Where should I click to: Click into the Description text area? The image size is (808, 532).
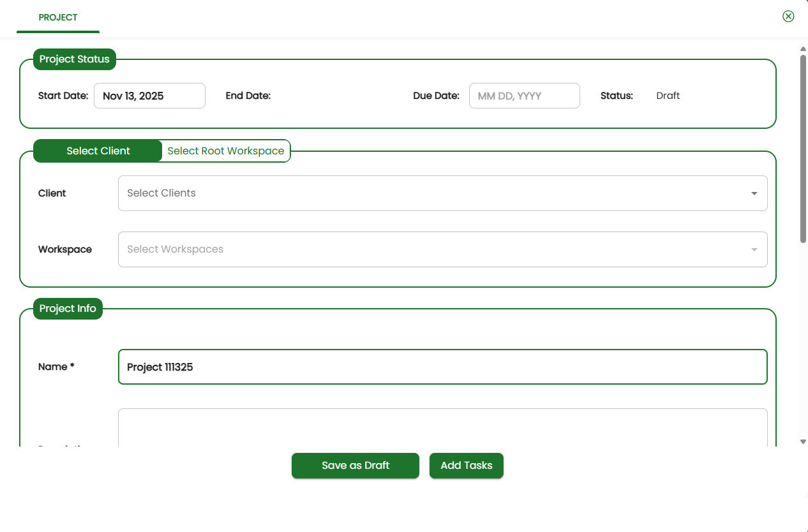(x=442, y=426)
